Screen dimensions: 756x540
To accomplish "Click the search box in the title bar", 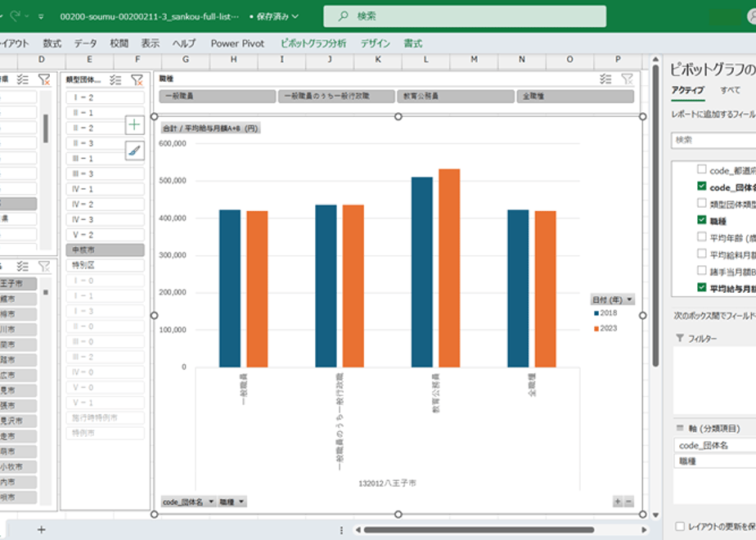I will click(x=465, y=16).
